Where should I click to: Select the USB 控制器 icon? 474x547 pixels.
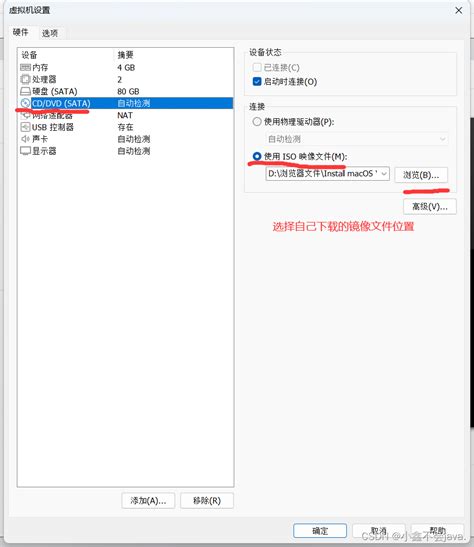25,127
